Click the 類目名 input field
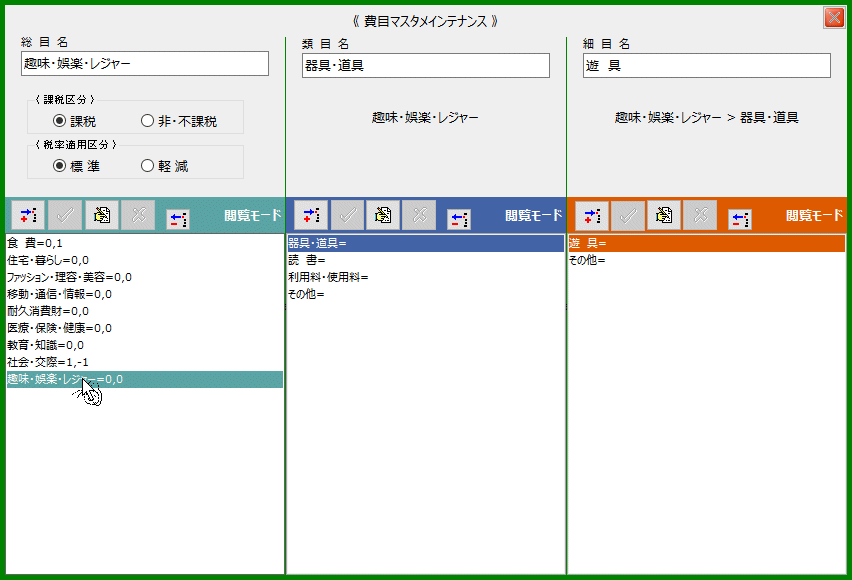The image size is (852, 580). tap(426, 66)
